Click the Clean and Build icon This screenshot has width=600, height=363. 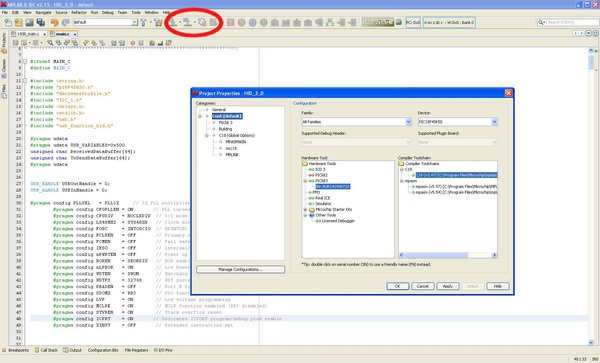[x=158, y=23]
